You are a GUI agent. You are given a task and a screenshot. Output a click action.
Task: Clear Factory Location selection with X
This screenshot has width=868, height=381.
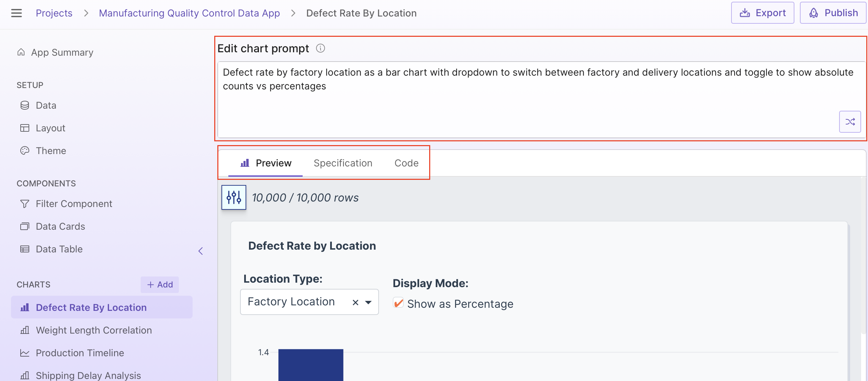tap(356, 302)
